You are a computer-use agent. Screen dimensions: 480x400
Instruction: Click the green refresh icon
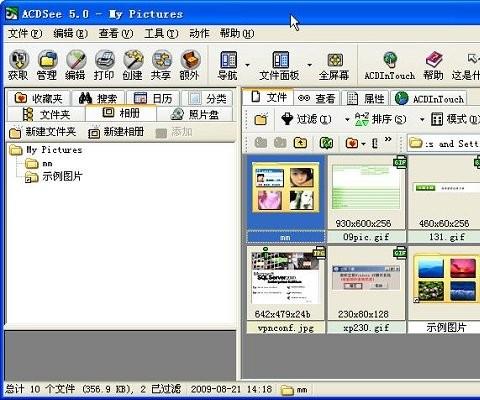pyautogui.click(x=326, y=143)
